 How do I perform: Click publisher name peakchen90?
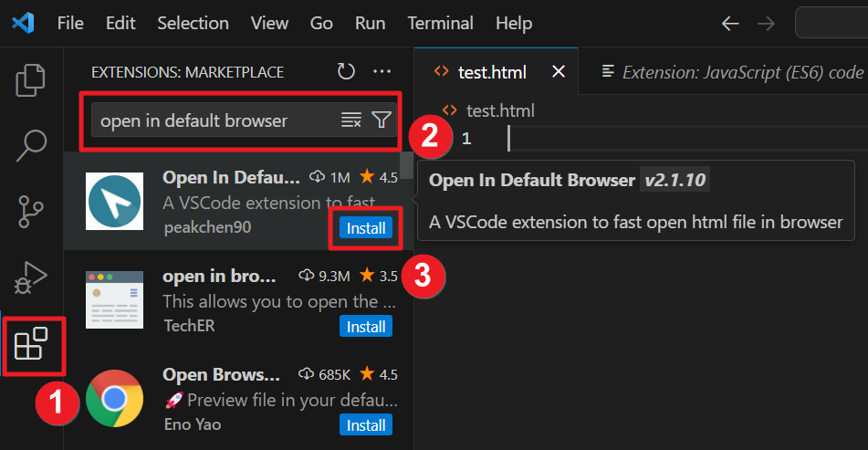click(207, 227)
